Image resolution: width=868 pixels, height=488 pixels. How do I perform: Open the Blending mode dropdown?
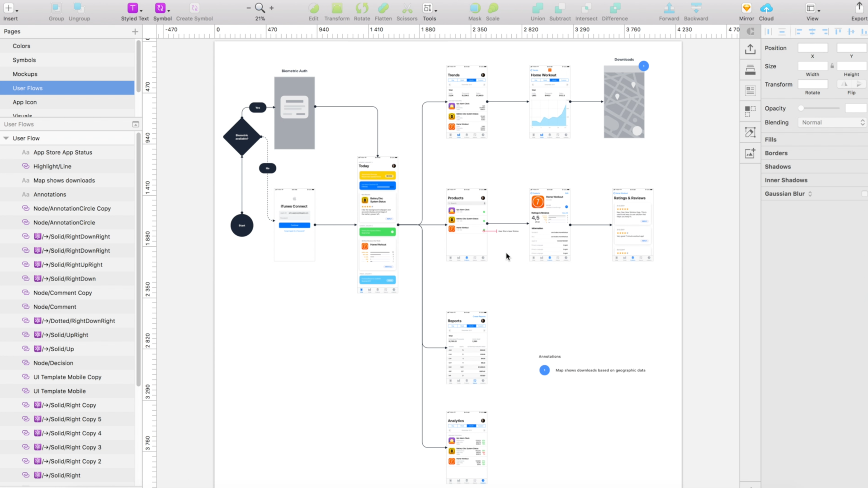[x=832, y=122]
